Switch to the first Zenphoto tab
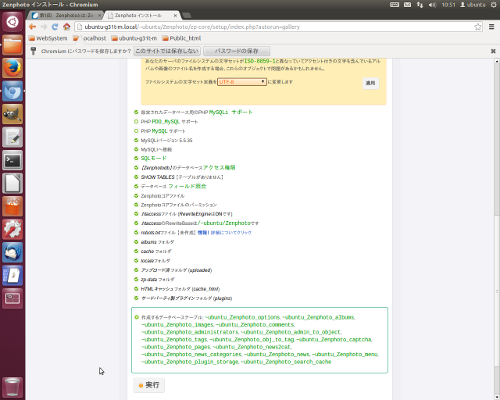 [x=66, y=15]
